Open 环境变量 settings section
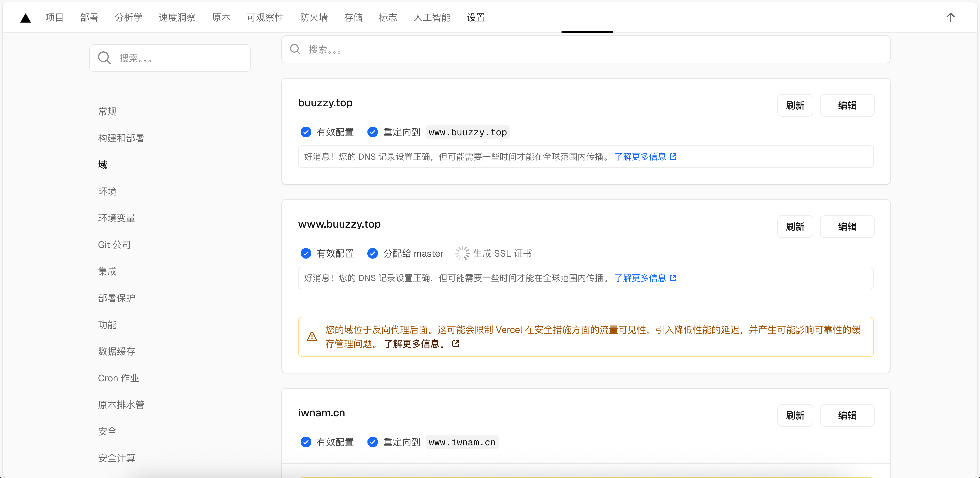Screen dimensions: 980x478 117,218
